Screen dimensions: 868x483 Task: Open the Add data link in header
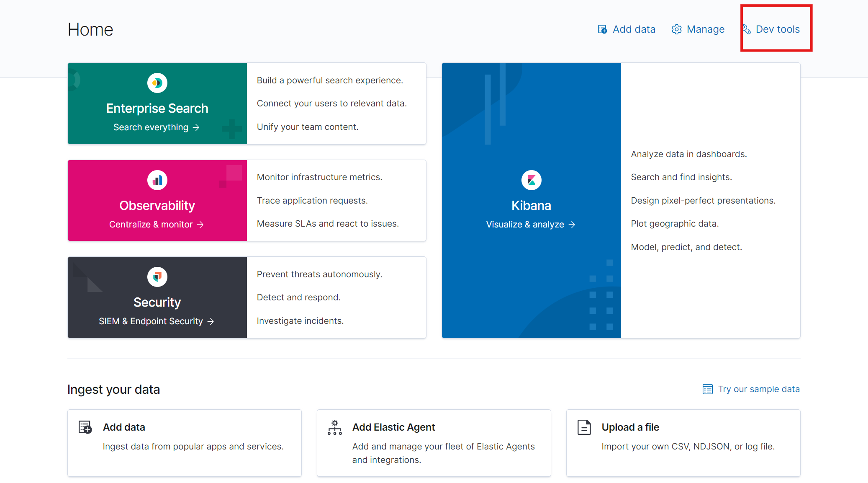634,29
